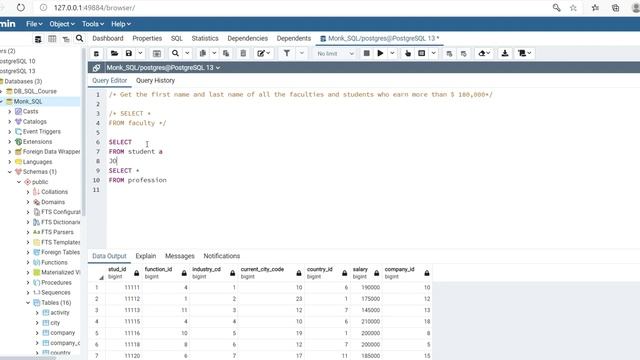Image resolution: width=640 pixels, height=360 pixels.
Task: Collapse the Schemas (1) tree node
Action: pos(10,172)
